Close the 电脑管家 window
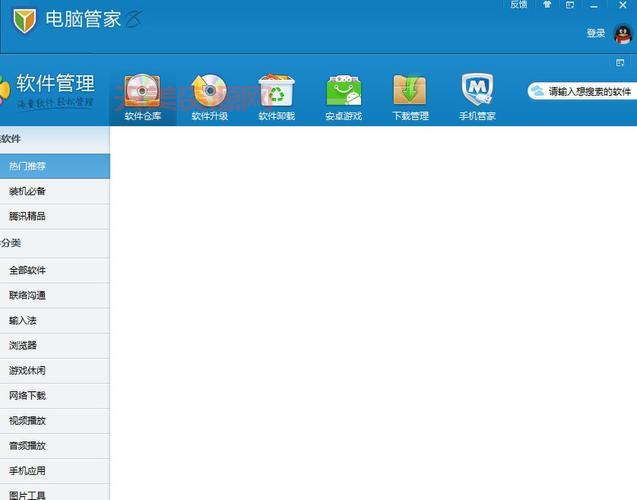 (622, 5)
